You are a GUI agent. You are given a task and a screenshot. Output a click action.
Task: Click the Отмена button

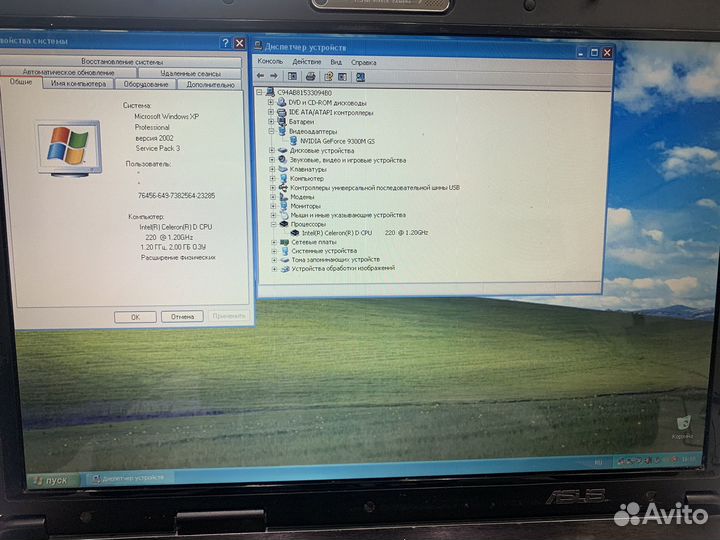(x=182, y=316)
